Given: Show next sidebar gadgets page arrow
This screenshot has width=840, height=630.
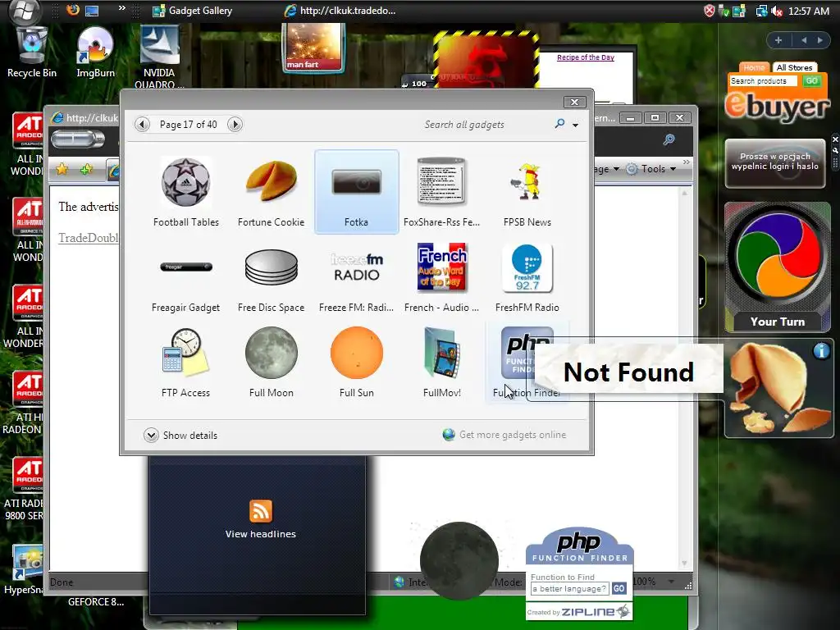Looking at the screenshot, I should [x=819, y=40].
